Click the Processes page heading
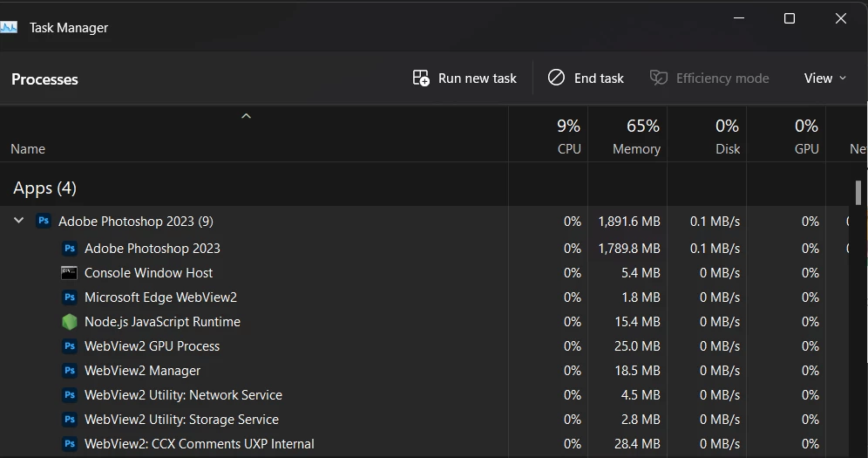 pyautogui.click(x=44, y=79)
